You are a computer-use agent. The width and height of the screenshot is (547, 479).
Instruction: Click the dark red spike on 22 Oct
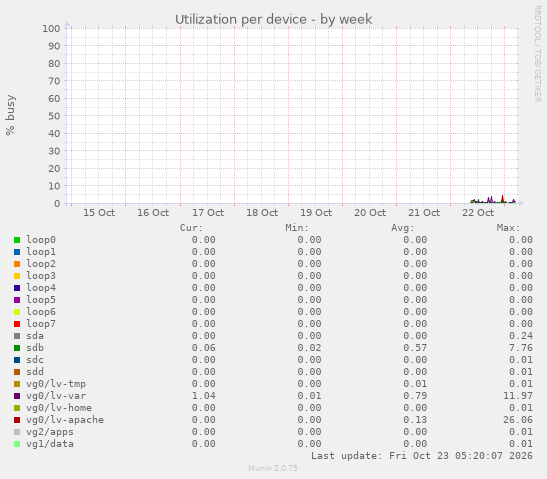click(x=503, y=199)
